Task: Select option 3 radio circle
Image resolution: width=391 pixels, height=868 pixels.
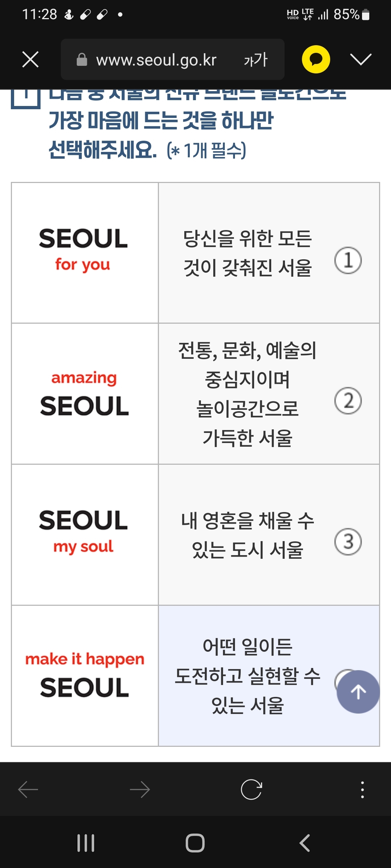Action: 348,541
